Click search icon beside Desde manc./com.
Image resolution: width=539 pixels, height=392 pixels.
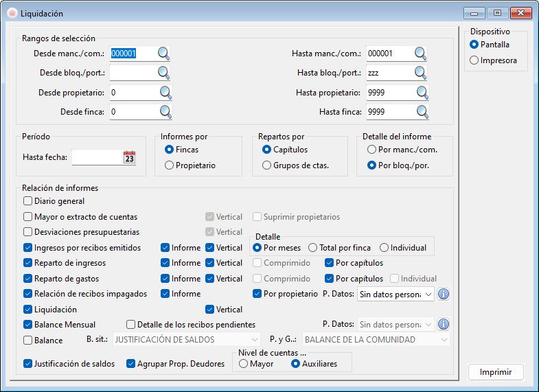coord(163,54)
